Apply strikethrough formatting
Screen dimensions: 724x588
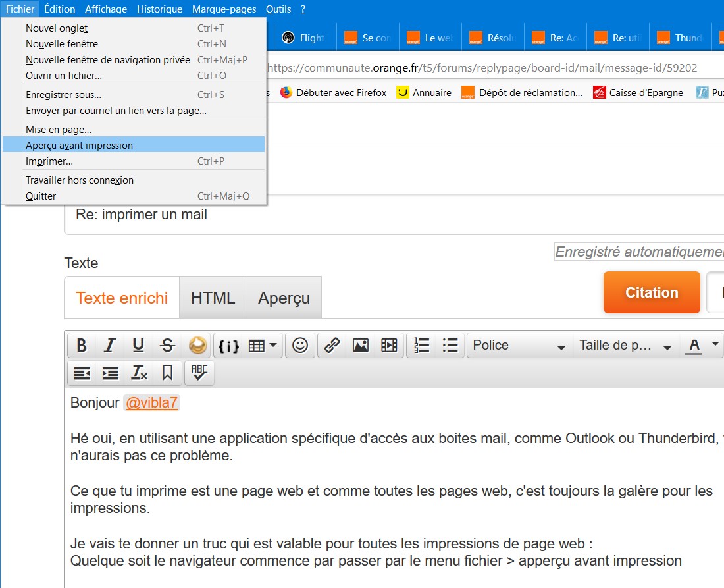[167, 345]
